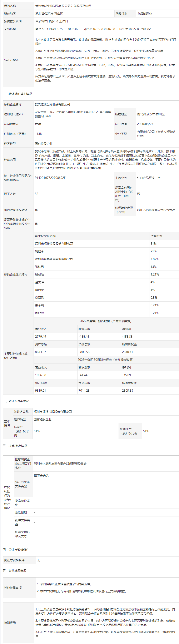Click shareholder name 潘美萍
Screen dimensions: 179x644
[40, 282]
